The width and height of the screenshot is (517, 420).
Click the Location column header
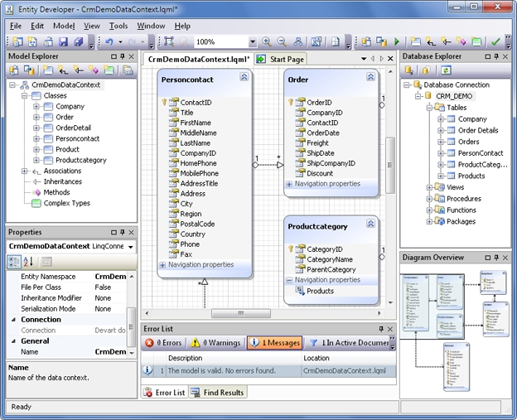pyautogui.click(x=349, y=358)
